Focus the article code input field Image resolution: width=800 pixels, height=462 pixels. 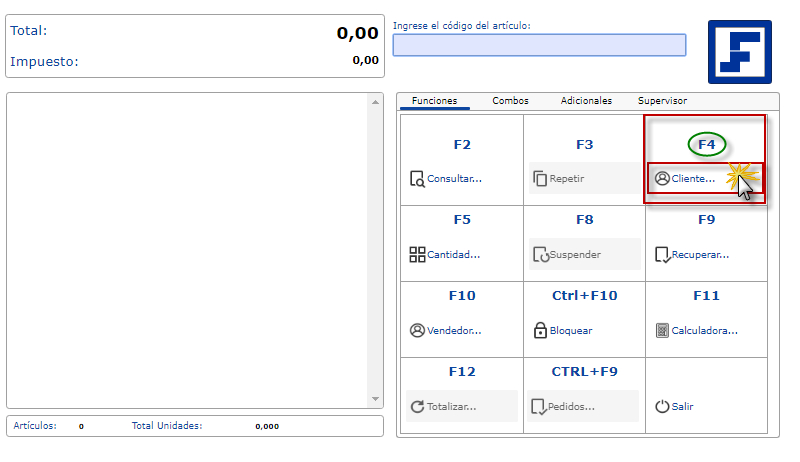539,45
